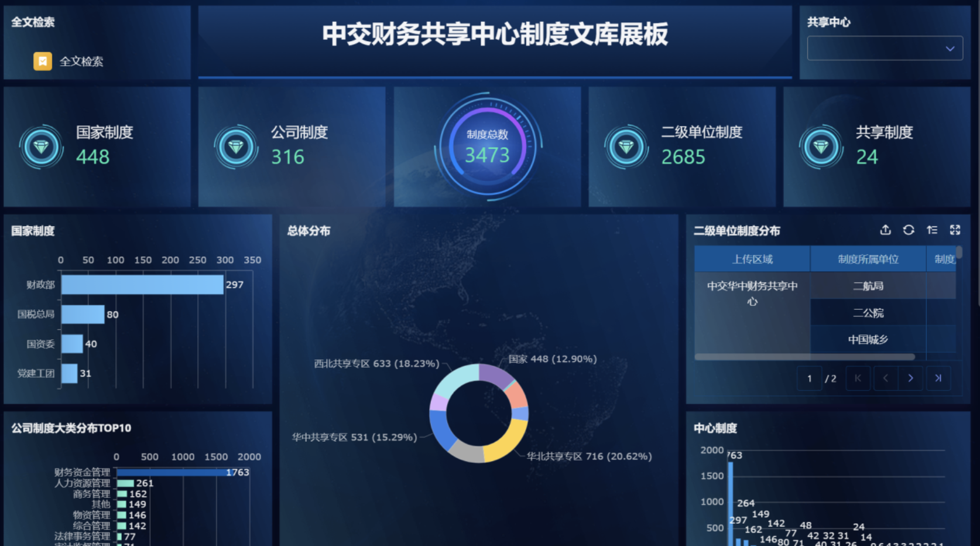Click the 商务管理 bar valued 162

pos(122,494)
